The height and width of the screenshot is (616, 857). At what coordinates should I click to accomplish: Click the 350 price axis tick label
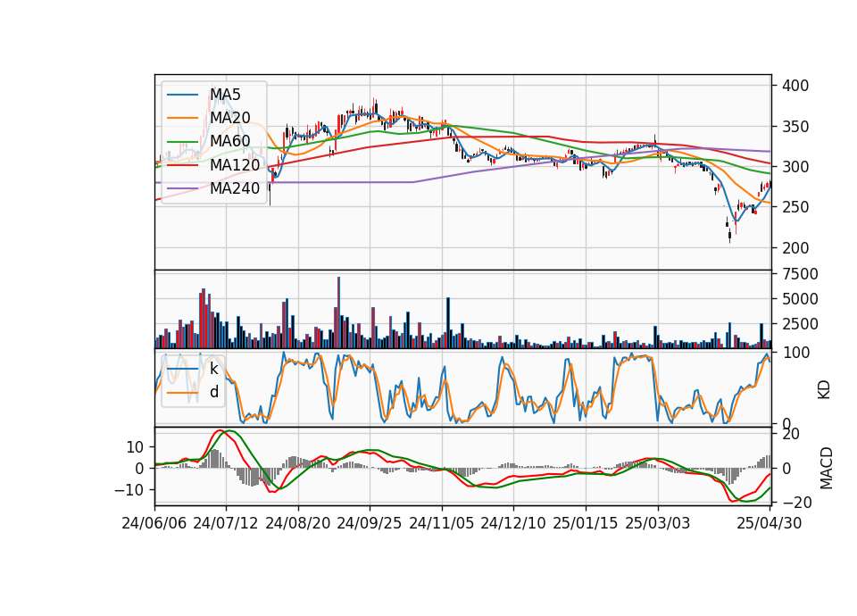(x=795, y=127)
